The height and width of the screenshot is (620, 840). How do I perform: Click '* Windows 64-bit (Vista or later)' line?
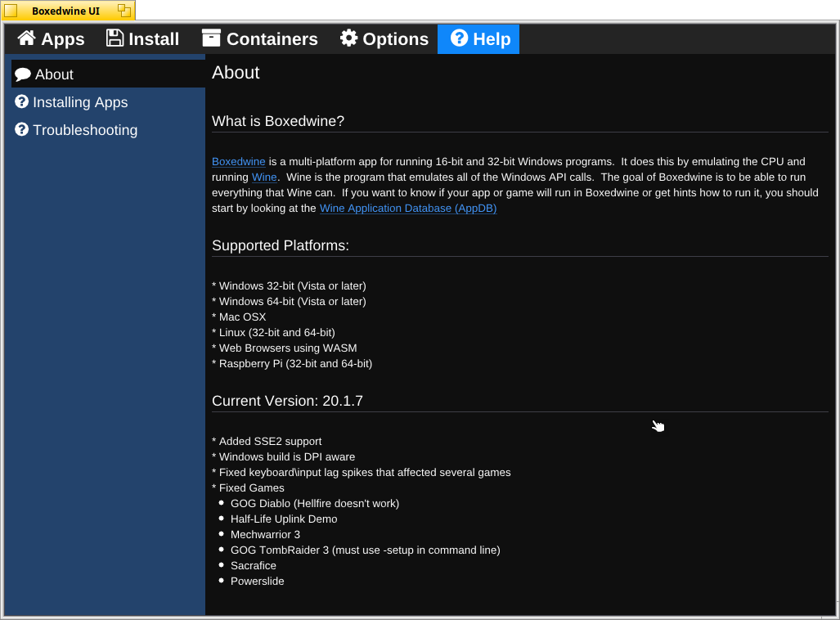(x=290, y=301)
